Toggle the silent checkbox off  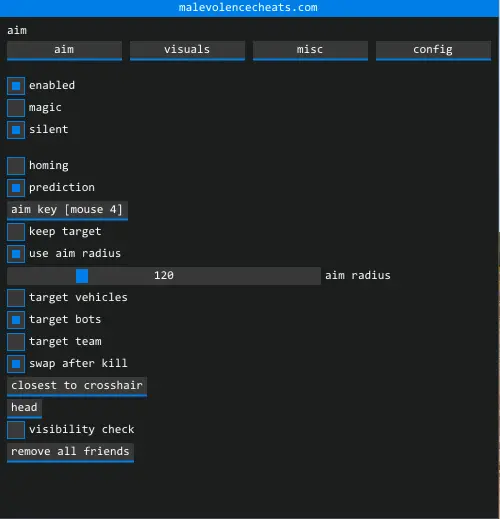16,130
